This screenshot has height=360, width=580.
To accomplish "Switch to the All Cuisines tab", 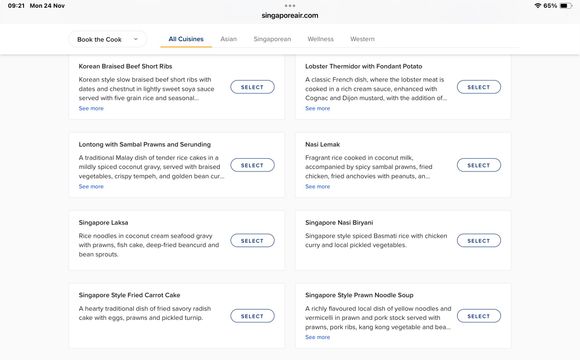I will 186,39.
